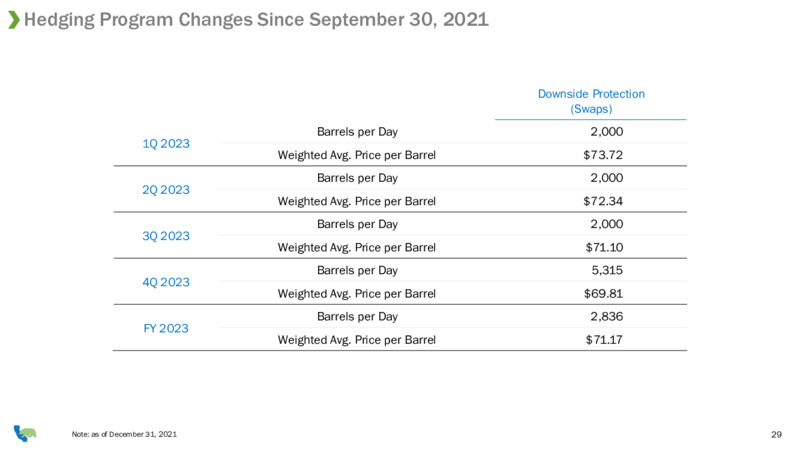Click the green chevron icon beside the title
This screenshot has width=800, height=450.
(14, 20)
